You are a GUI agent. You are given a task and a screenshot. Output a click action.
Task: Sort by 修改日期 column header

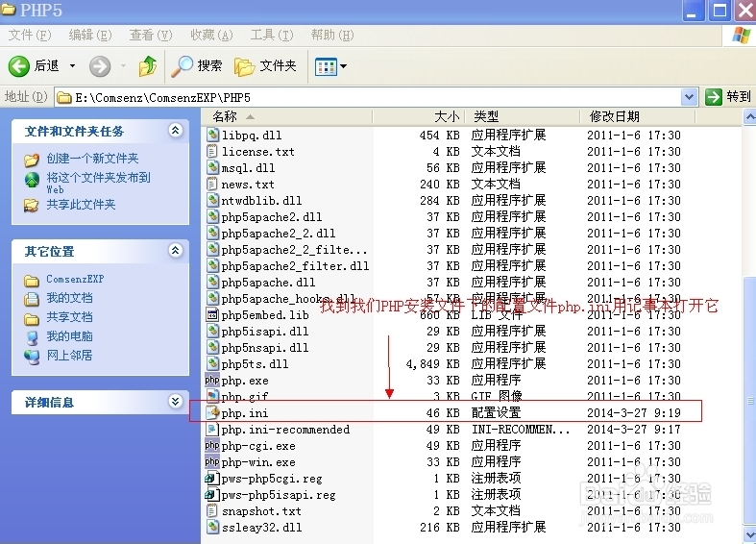[638, 116]
